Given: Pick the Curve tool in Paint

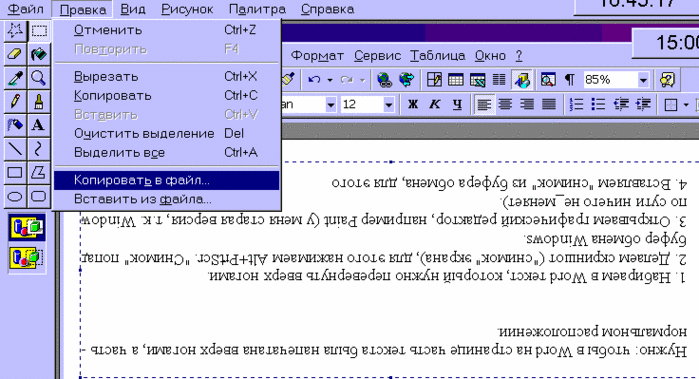Looking at the screenshot, I should (39, 149).
